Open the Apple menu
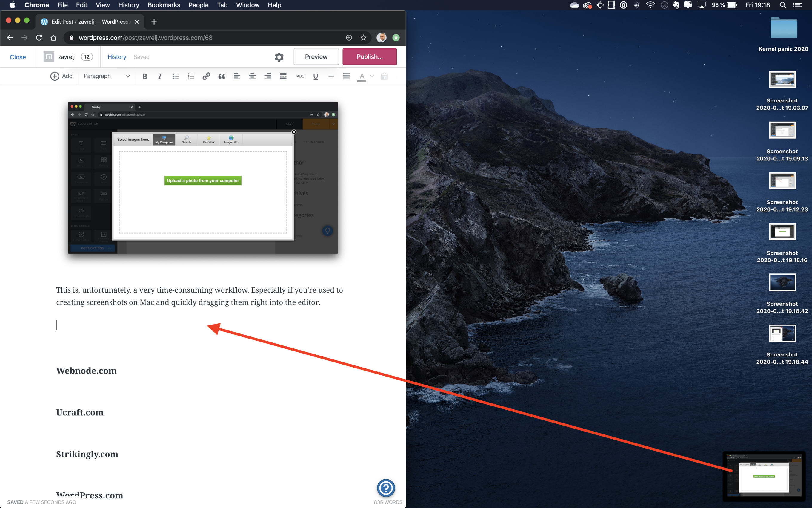 coord(12,5)
